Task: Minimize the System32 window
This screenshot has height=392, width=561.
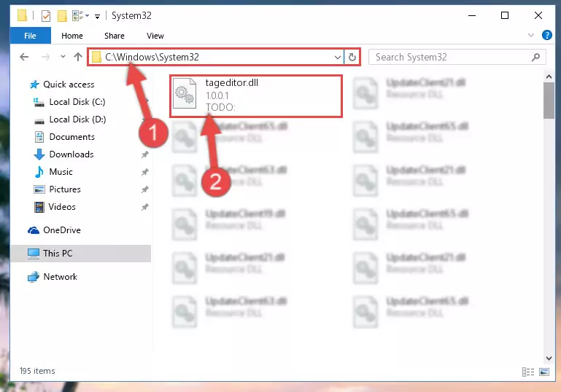Action: (472, 15)
